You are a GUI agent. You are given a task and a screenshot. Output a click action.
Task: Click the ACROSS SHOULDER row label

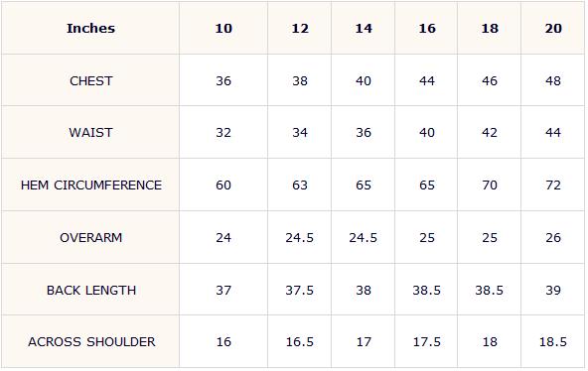coord(91,342)
